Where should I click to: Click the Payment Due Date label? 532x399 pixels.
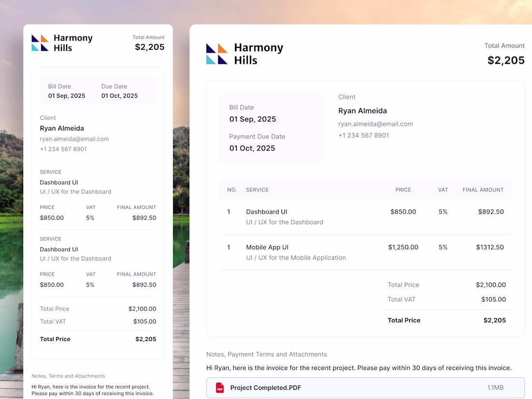point(257,136)
